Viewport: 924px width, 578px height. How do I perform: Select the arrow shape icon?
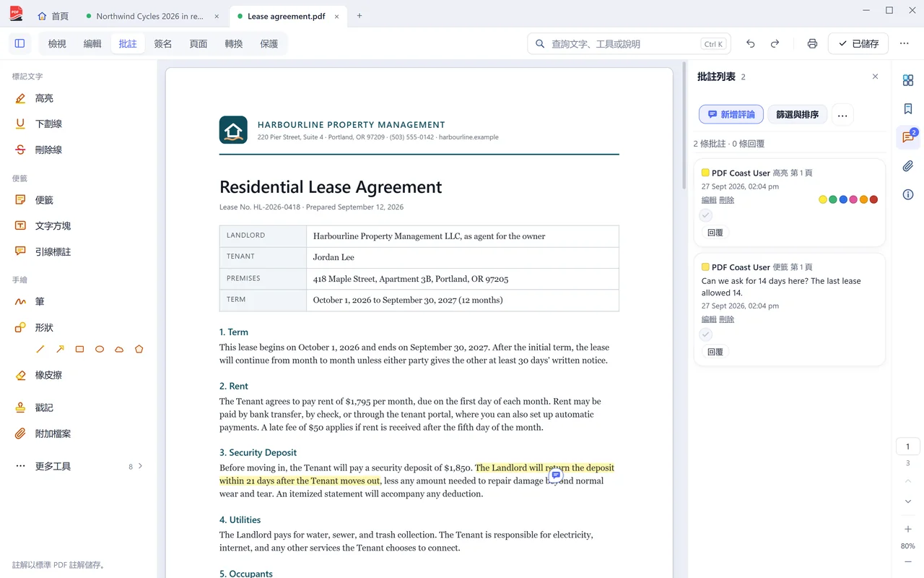point(60,349)
